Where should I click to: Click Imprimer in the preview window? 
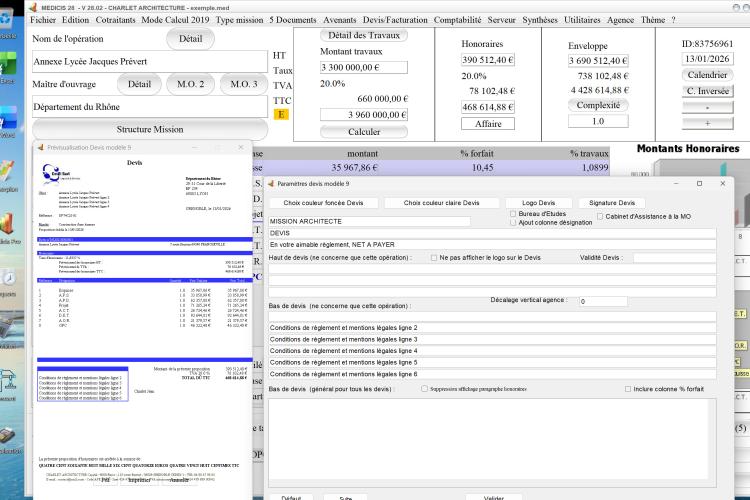[x=139, y=479]
